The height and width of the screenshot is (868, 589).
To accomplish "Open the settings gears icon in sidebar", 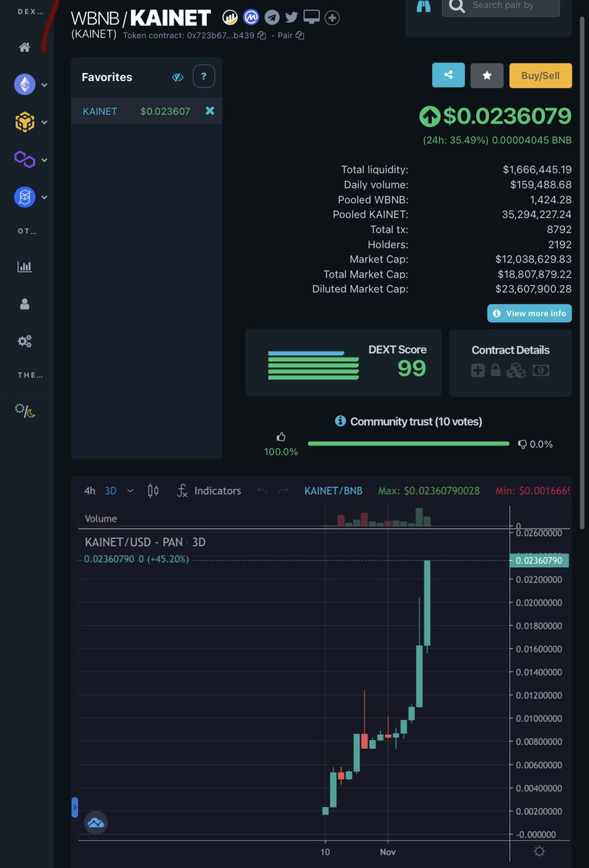I will pyautogui.click(x=25, y=341).
